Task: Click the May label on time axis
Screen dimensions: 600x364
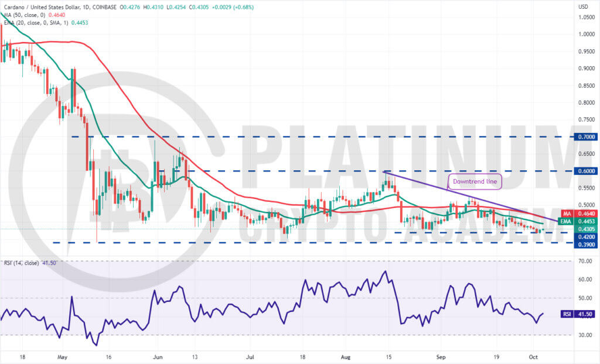Action: pos(62,357)
